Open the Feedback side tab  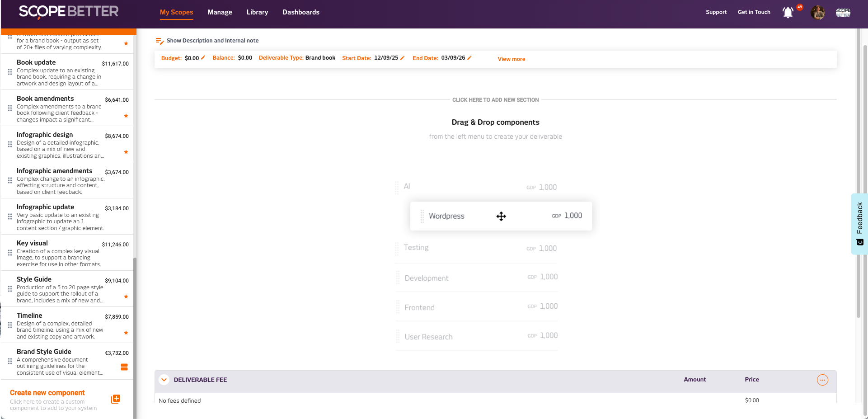point(859,224)
